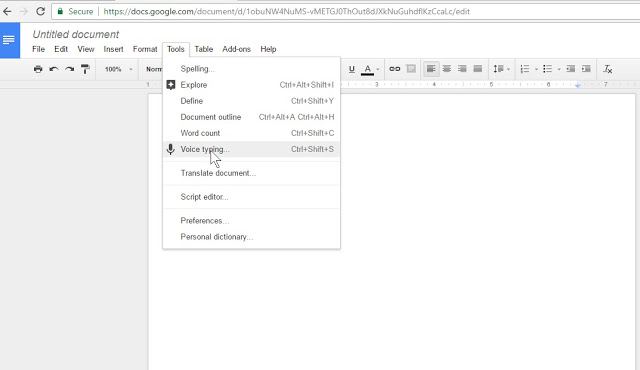
Task: Open the Help menu
Action: [x=268, y=49]
